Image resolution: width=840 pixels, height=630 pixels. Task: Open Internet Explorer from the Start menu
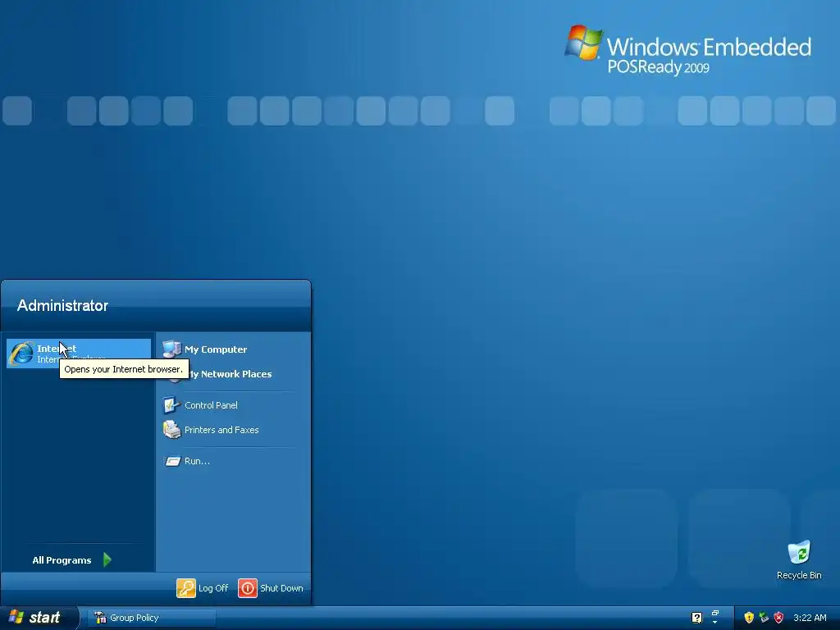click(79, 353)
